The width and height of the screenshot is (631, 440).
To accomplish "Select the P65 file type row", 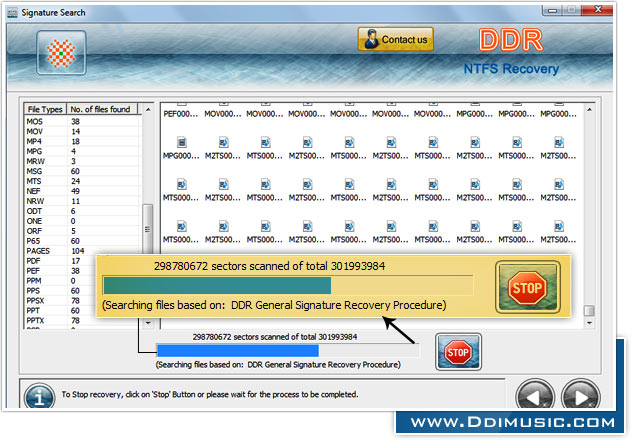I will click(82, 241).
